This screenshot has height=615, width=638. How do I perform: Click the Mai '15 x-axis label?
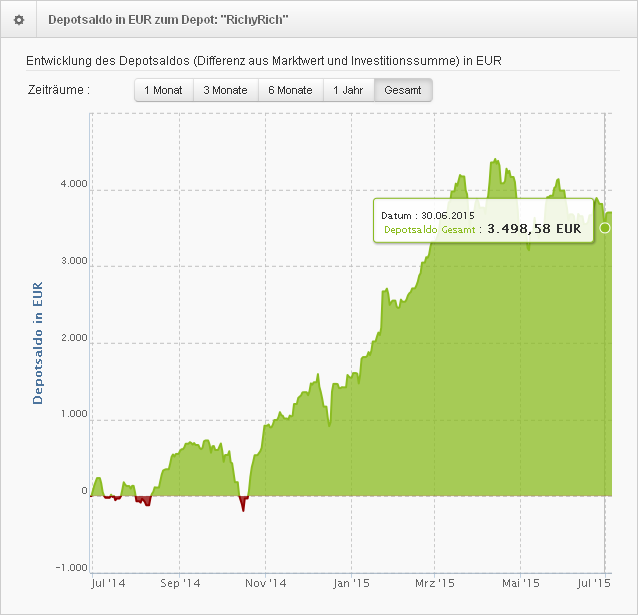520,582
